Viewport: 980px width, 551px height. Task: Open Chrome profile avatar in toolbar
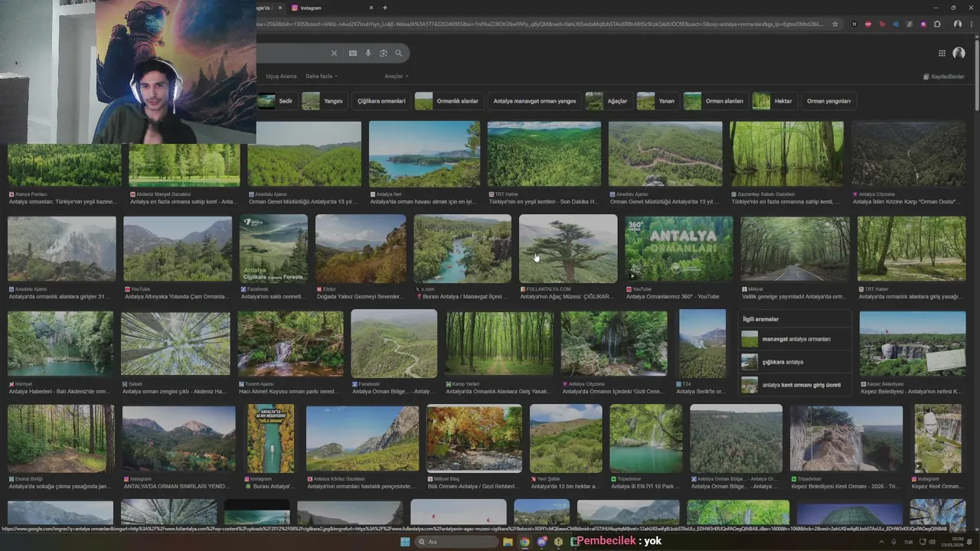click(x=957, y=24)
